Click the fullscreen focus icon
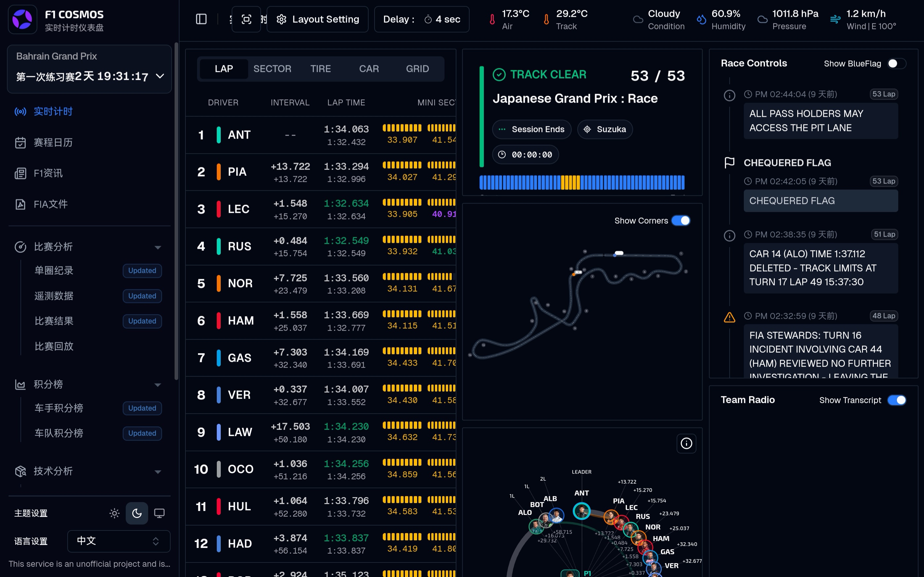924x577 pixels. 247,19
